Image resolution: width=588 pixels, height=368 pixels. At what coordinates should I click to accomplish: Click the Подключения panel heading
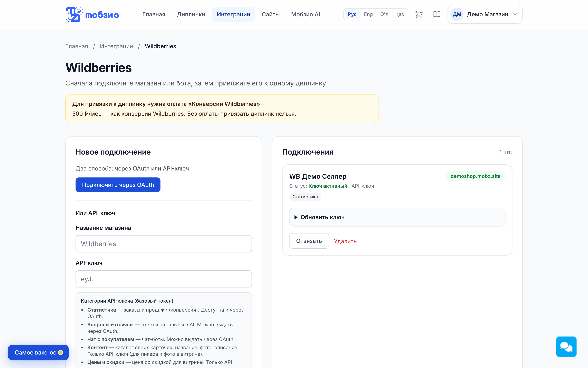(x=308, y=152)
